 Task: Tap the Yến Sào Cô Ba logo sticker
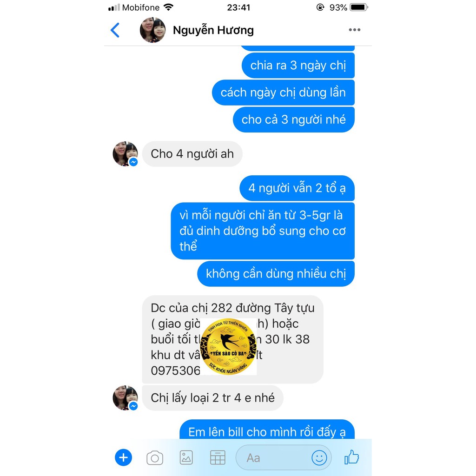(x=228, y=346)
